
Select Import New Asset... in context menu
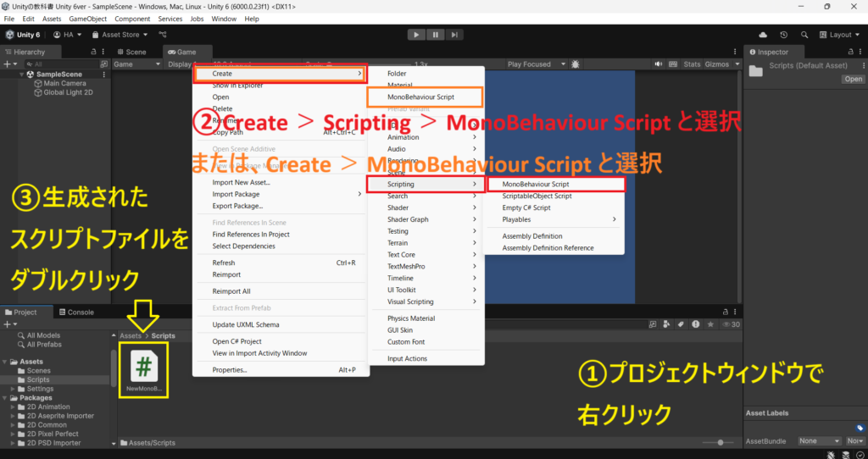pos(281,182)
